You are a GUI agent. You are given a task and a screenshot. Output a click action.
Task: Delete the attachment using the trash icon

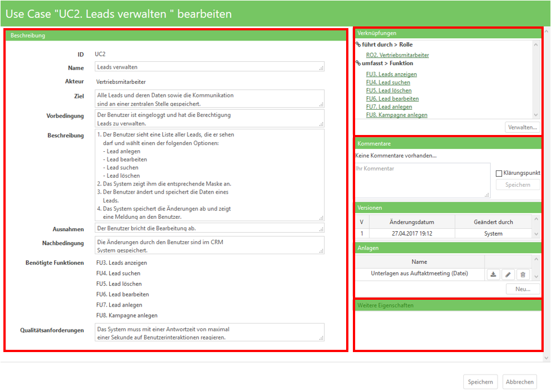click(x=523, y=274)
